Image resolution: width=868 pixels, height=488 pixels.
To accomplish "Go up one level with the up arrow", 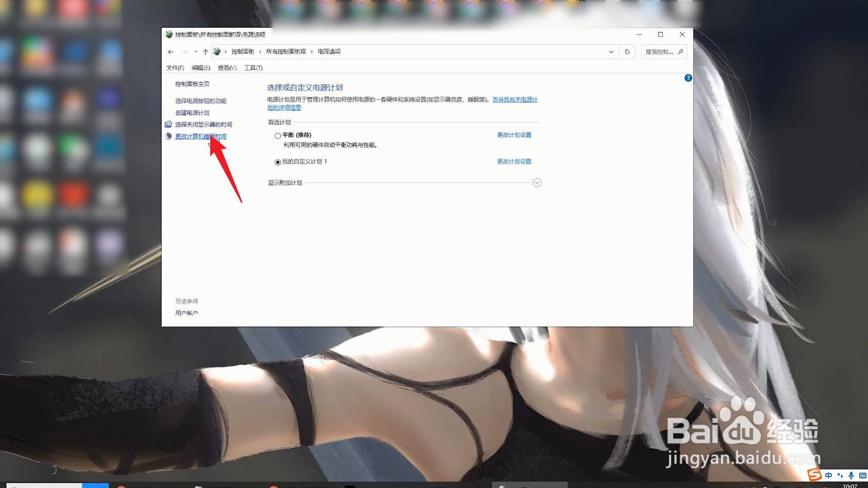I will (x=205, y=52).
